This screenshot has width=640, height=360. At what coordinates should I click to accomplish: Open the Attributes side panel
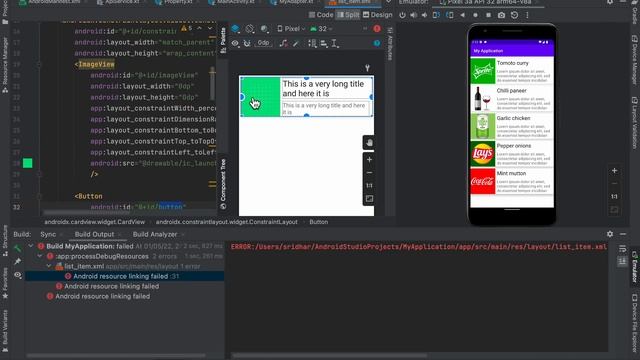pyautogui.click(x=390, y=43)
